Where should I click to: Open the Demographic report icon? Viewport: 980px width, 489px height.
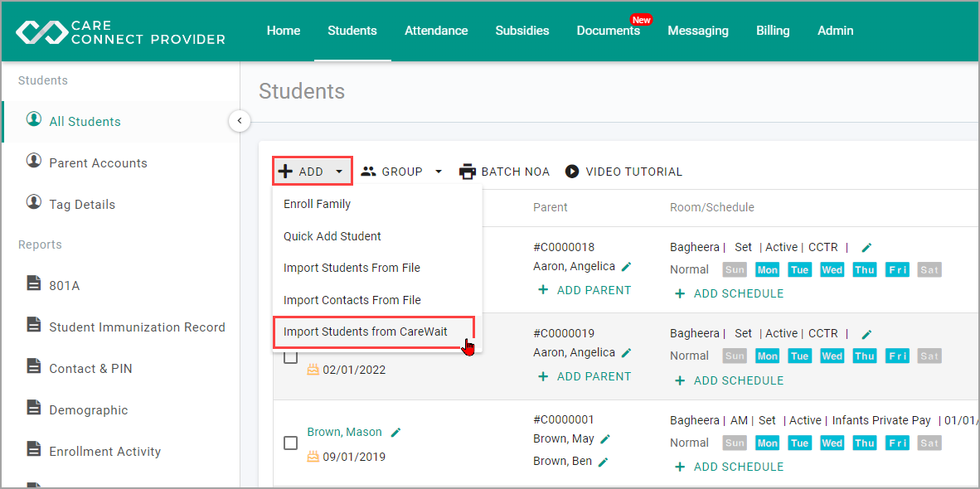point(34,409)
